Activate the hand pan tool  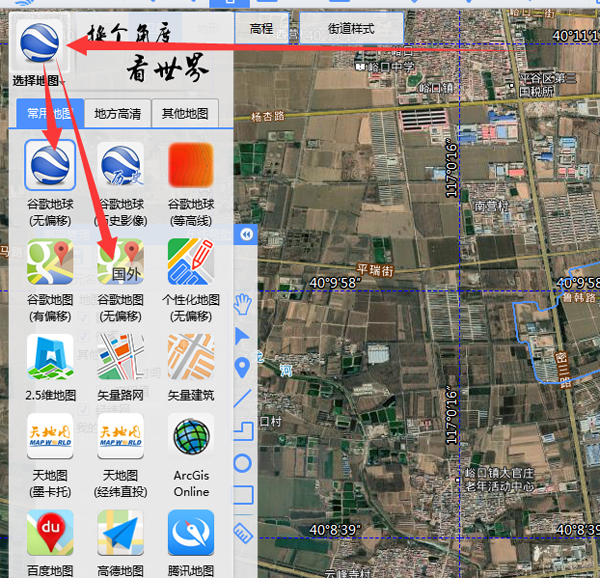(243, 304)
